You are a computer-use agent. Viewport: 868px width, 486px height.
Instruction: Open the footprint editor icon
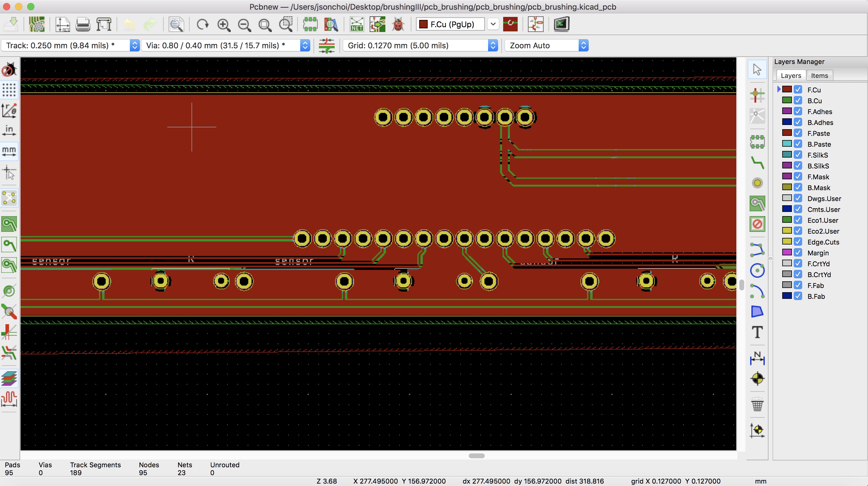click(x=310, y=24)
